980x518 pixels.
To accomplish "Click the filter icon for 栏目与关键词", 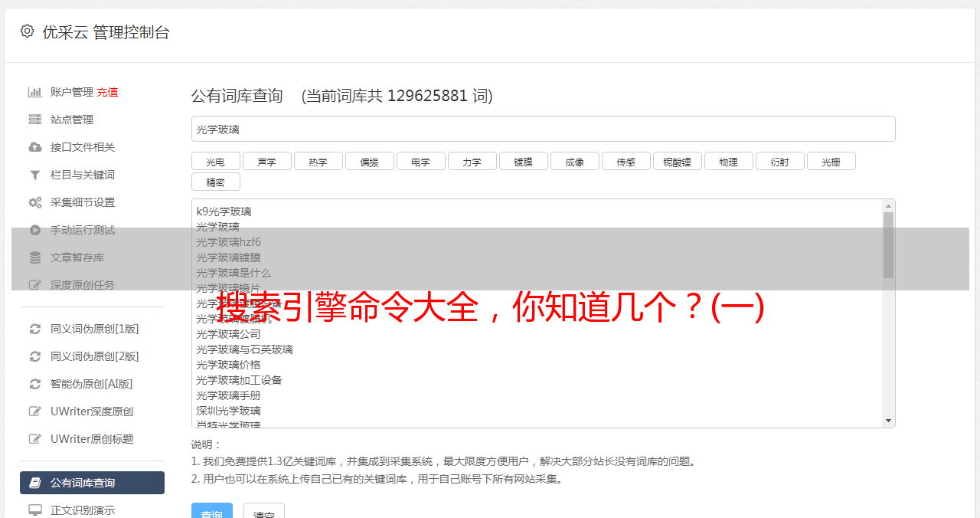I will click(35, 175).
